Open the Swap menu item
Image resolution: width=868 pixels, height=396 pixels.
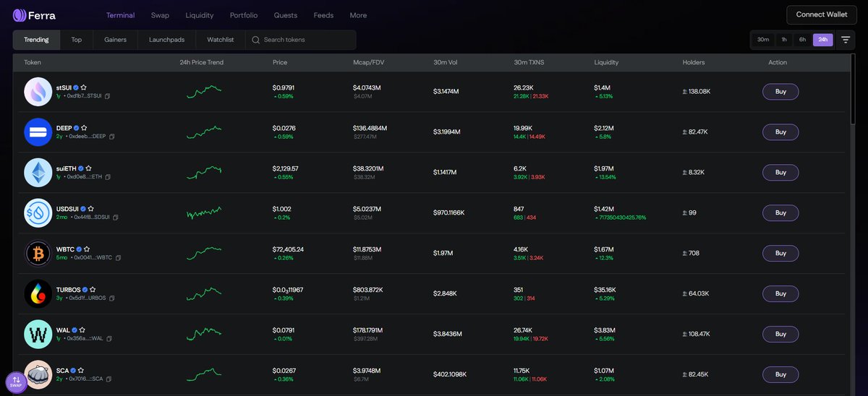(x=160, y=15)
